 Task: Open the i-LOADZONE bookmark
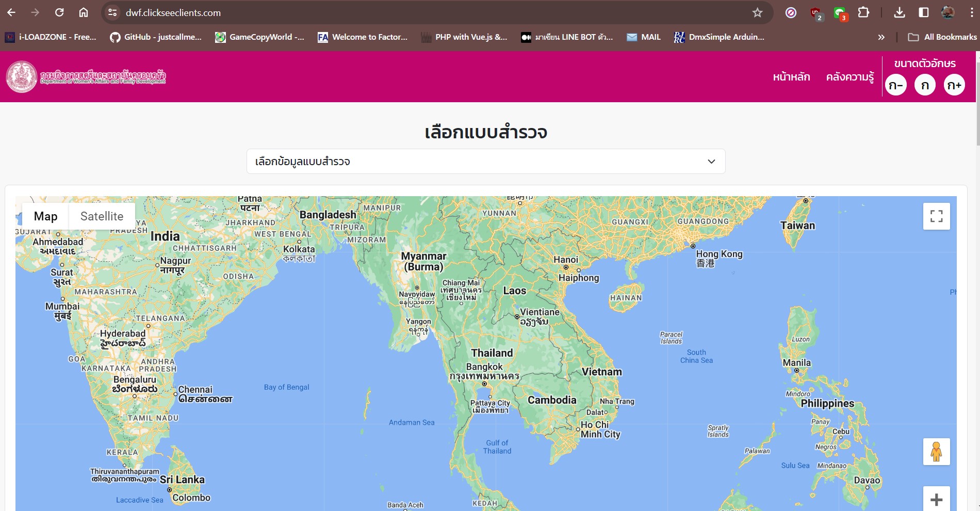click(51, 37)
